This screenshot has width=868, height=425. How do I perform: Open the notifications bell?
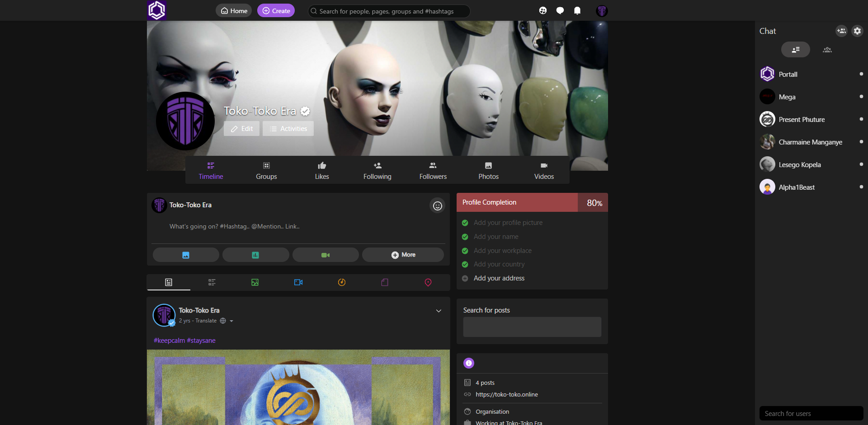coord(577,10)
